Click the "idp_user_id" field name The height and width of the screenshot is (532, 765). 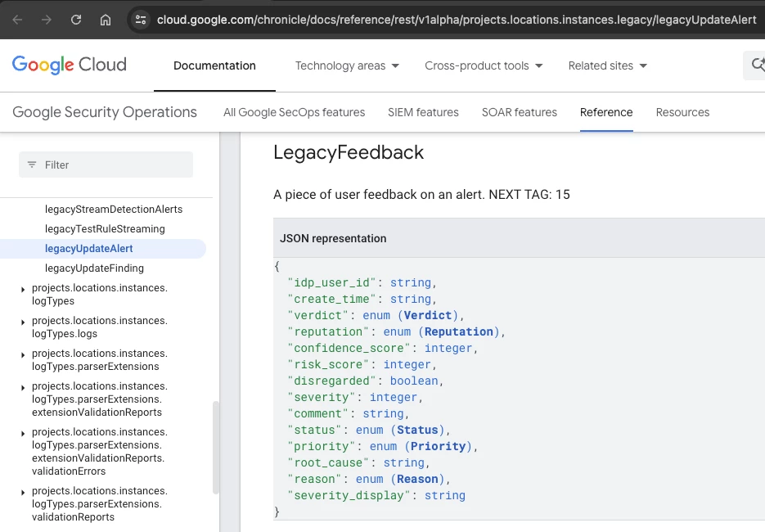tap(331, 282)
